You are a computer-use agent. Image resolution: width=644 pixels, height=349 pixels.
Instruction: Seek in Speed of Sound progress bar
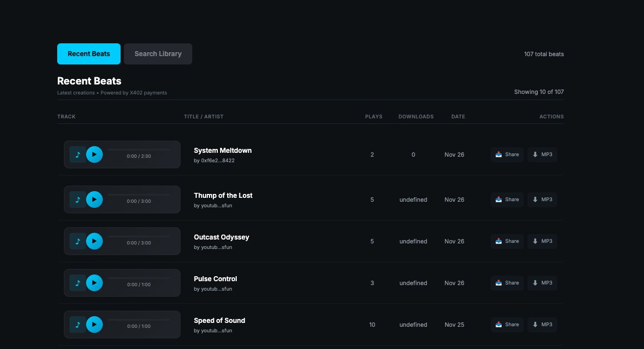coord(139,320)
